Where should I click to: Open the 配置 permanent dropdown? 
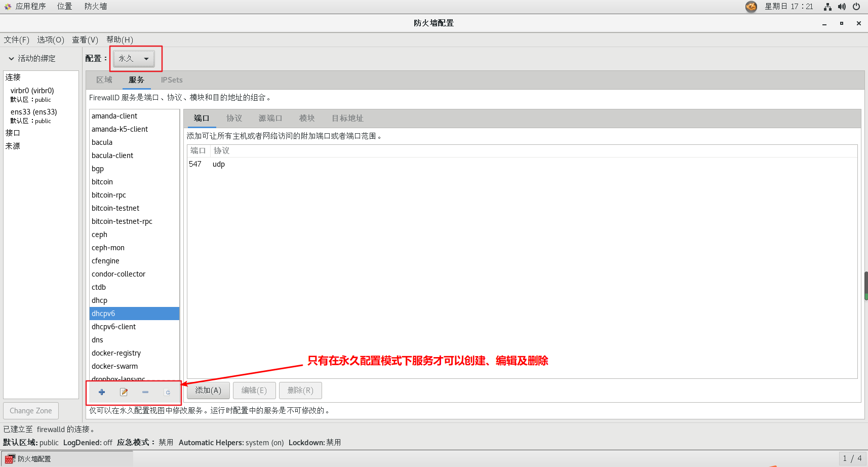pyautogui.click(x=134, y=59)
